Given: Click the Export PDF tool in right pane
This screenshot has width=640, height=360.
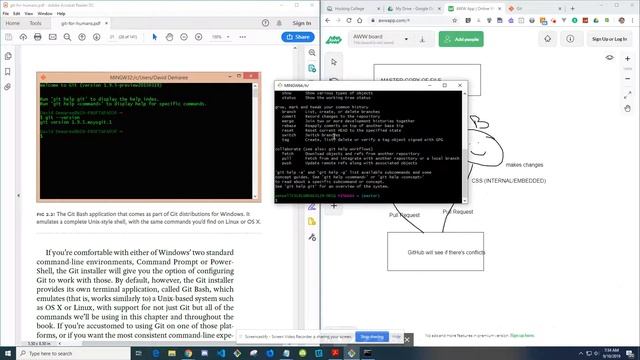Looking at the screenshot, I should point(312,68).
